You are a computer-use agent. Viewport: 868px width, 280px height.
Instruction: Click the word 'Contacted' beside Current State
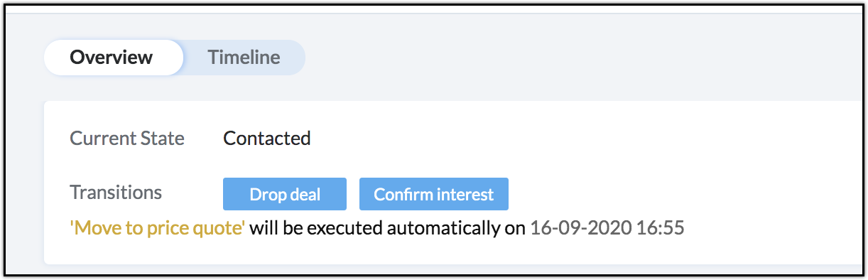point(267,138)
